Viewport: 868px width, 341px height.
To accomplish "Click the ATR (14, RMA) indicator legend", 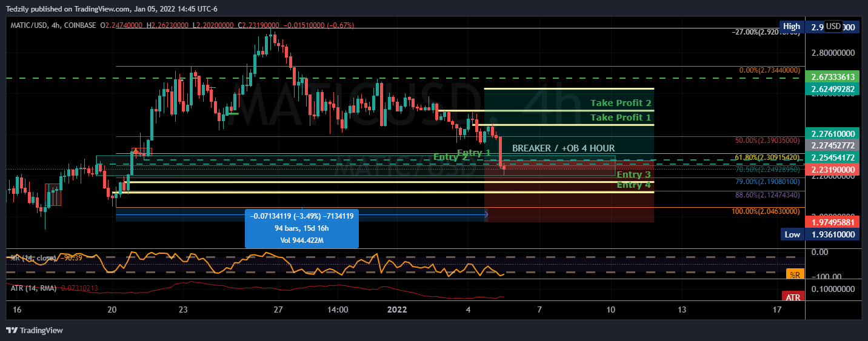I will point(33,288).
